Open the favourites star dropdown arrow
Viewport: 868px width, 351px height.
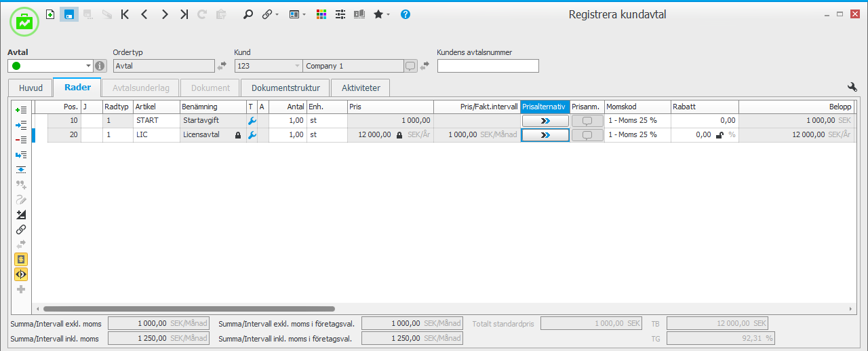(x=388, y=15)
